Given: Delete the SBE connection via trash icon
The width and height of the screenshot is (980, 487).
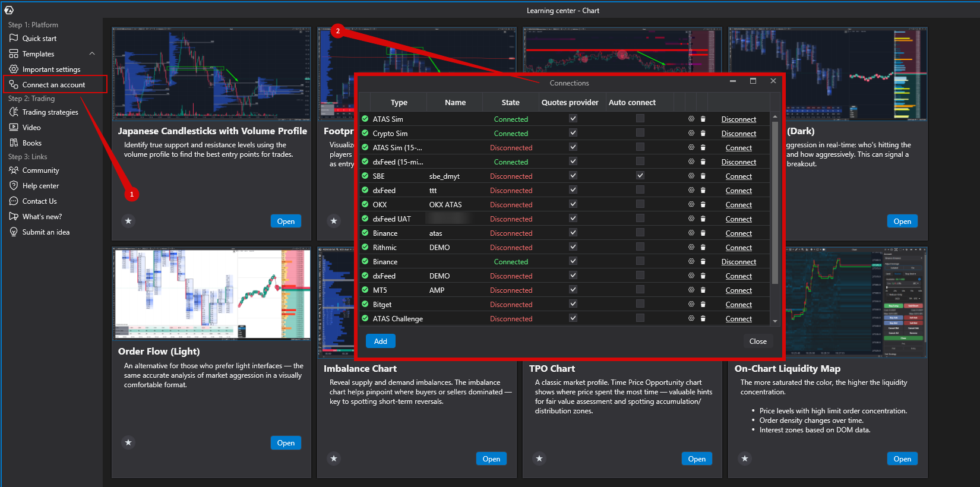Looking at the screenshot, I should point(703,176).
